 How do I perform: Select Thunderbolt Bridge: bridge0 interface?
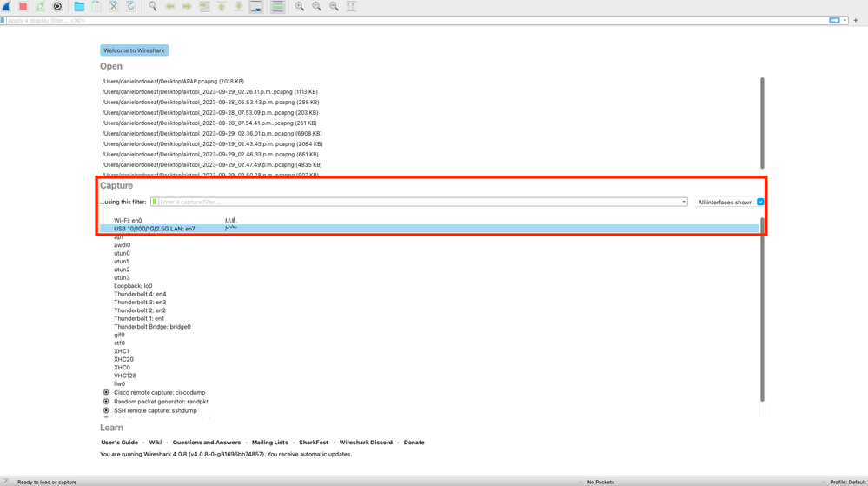click(152, 327)
